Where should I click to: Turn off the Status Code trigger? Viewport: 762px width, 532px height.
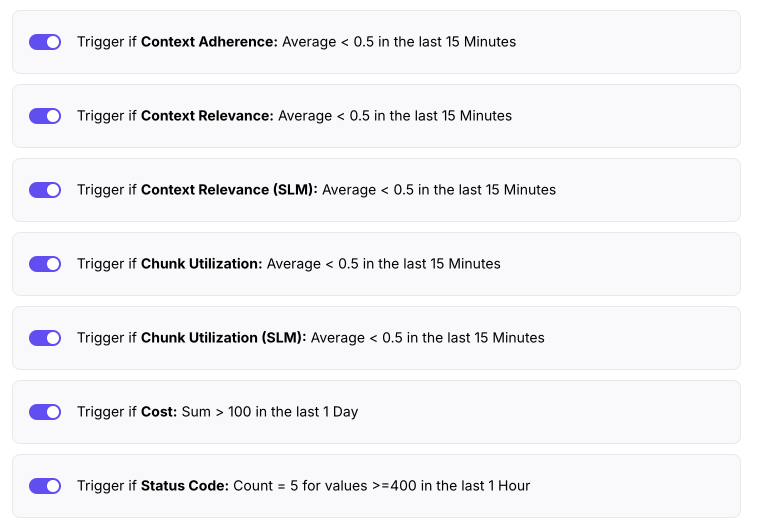pos(44,485)
